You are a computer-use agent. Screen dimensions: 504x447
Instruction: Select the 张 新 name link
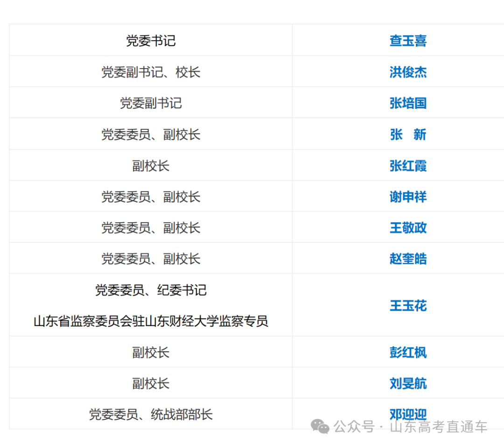(x=408, y=135)
